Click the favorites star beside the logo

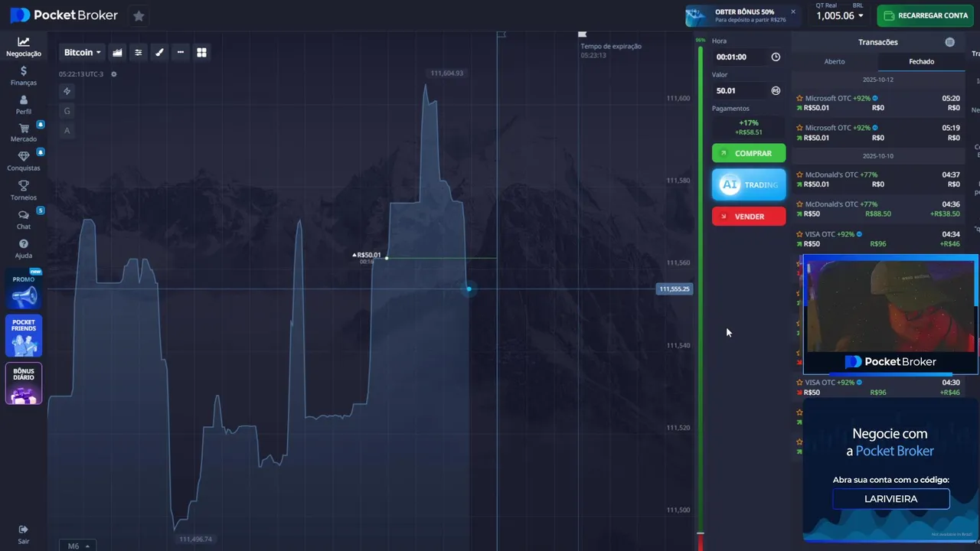coord(139,15)
